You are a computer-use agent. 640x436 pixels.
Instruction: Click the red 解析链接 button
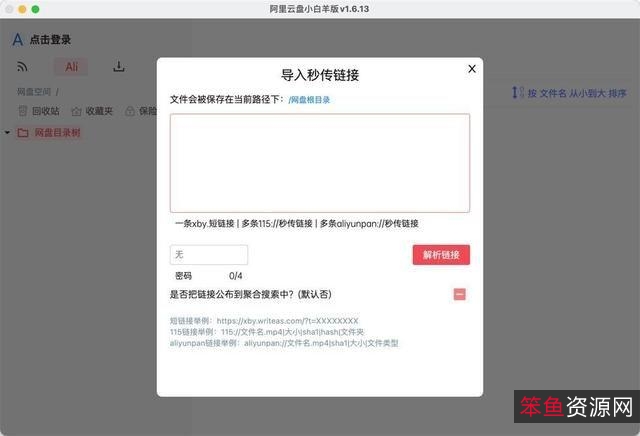(441, 255)
